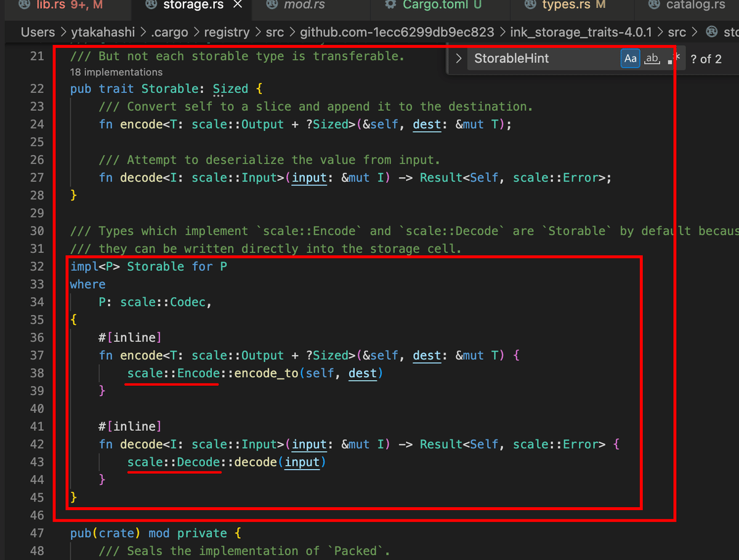Click the Rust icon on types.rs tab
The width and height of the screenshot is (739, 560).
click(530, 5)
